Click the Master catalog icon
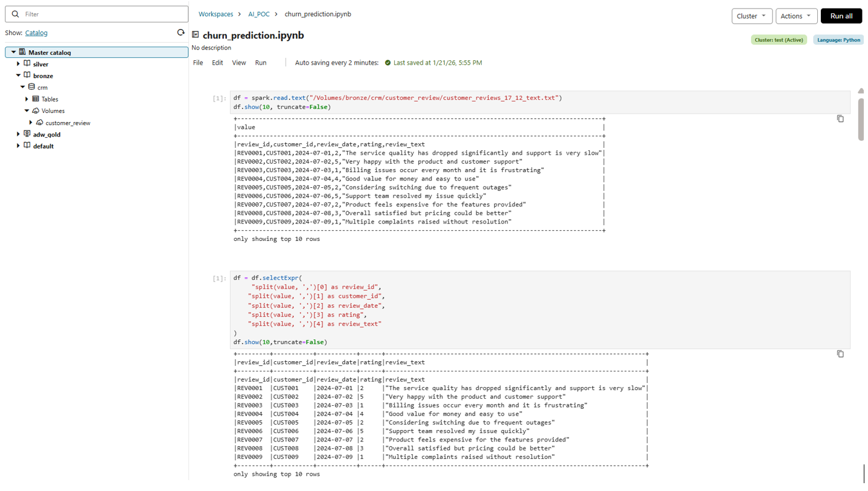Image resolution: width=868 pixels, height=491 pixels. click(x=22, y=53)
